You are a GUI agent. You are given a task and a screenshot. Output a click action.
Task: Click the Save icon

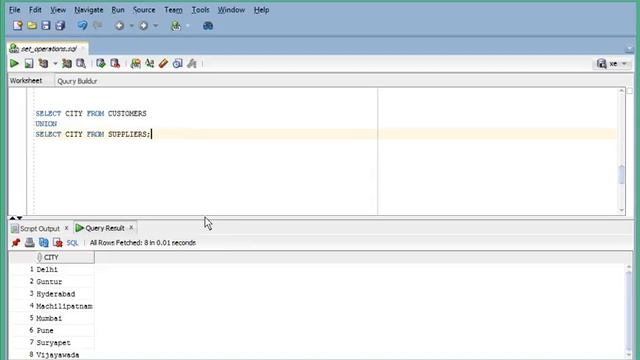46,26
